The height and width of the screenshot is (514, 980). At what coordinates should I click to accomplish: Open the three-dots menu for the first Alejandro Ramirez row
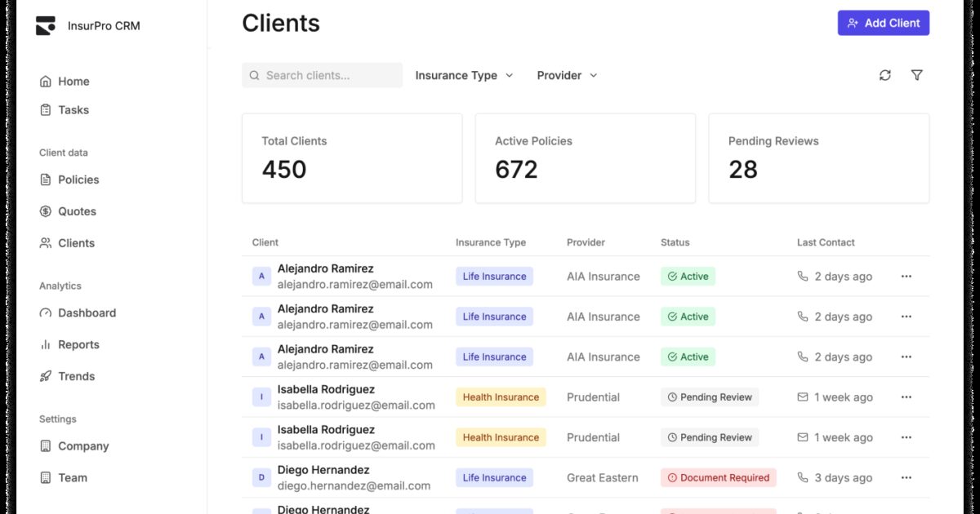(x=906, y=277)
